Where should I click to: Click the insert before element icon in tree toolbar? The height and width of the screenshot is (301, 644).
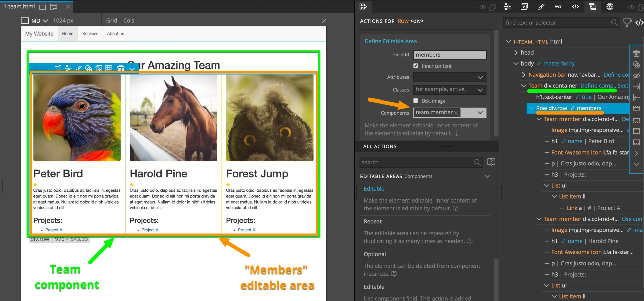[637, 108]
